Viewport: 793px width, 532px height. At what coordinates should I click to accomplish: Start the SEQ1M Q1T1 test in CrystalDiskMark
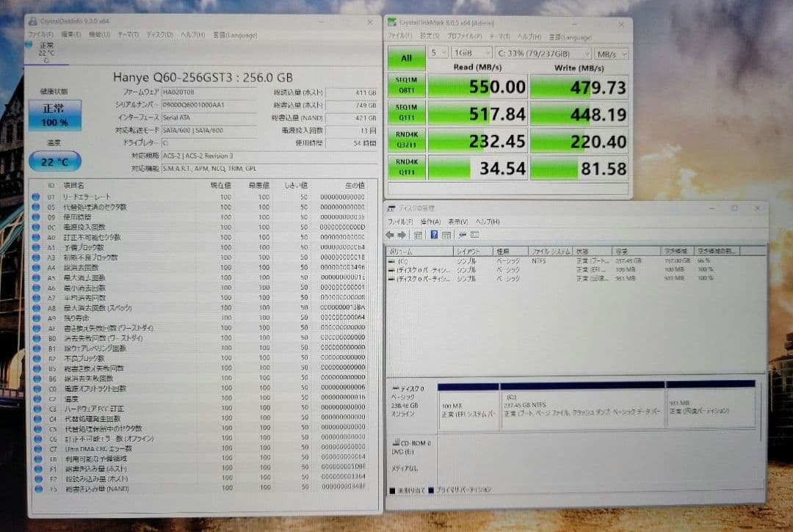point(406,113)
